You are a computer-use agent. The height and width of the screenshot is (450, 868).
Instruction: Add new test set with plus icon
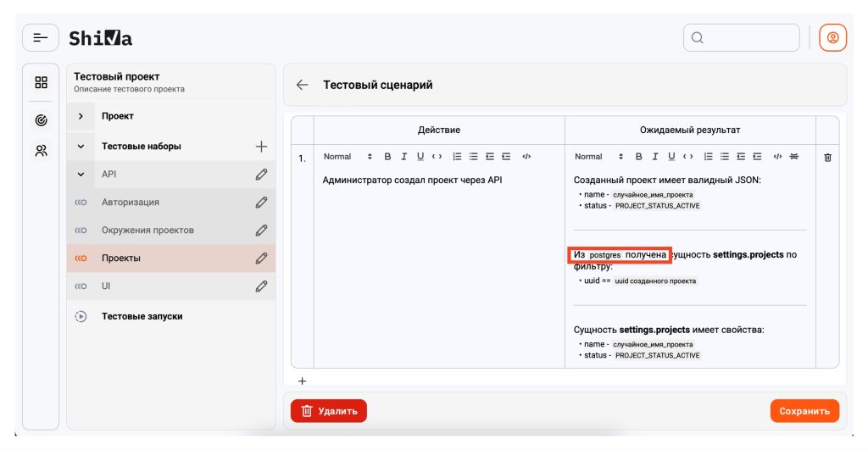pyautogui.click(x=261, y=147)
